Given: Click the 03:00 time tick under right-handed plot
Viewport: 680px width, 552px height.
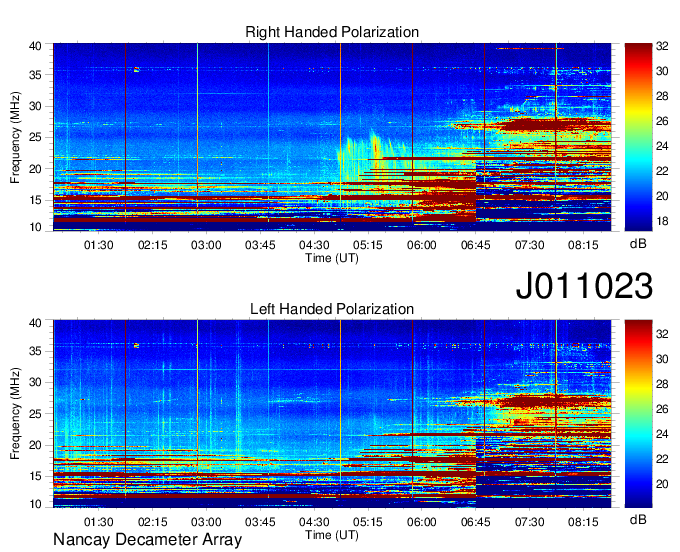Looking at the screenshot, I should pos(206,245).
